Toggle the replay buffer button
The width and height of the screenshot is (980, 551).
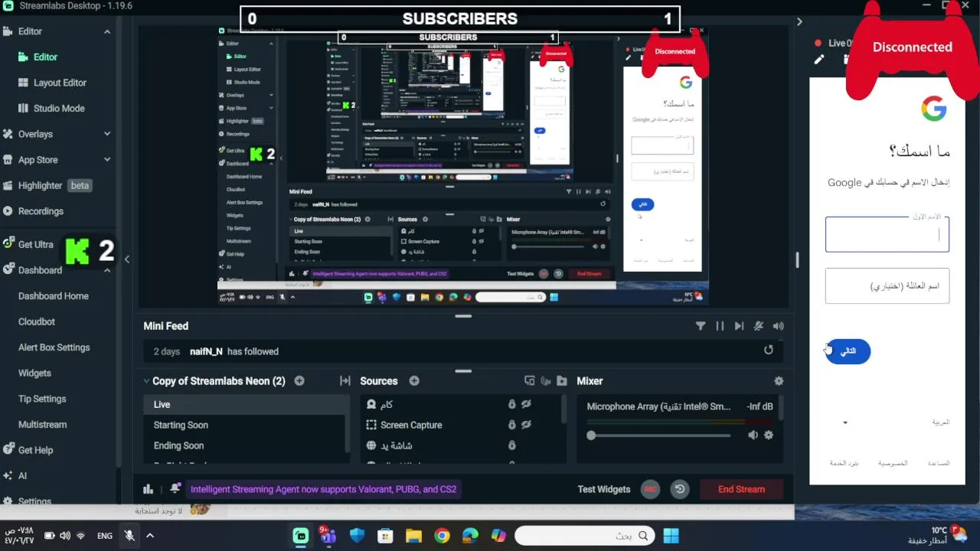coord(679,489)
